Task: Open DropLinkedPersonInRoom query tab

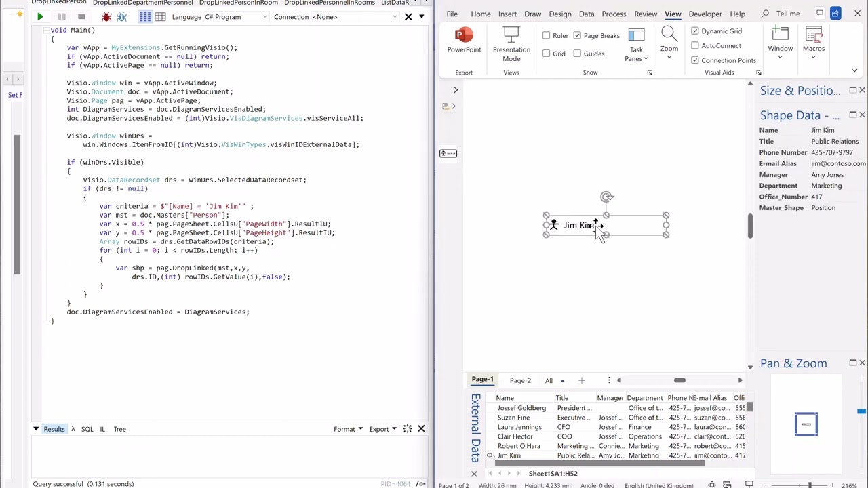Action: tap(238, 3)
